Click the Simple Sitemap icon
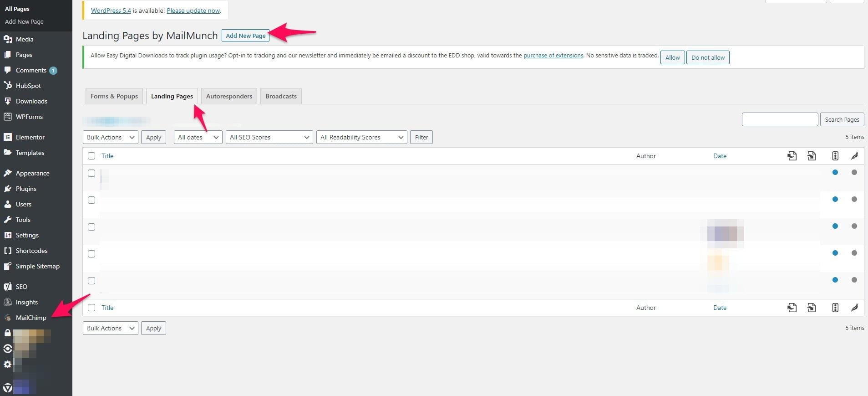The image size is (868, 396). (8, 266)
